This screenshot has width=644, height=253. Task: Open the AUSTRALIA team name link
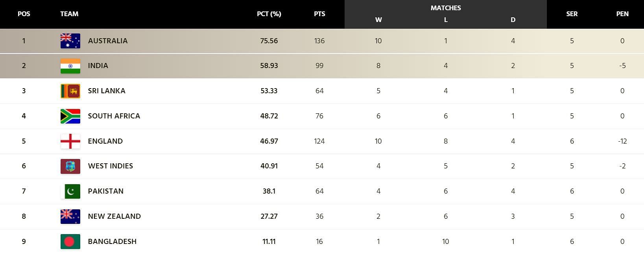click(108, 41)
